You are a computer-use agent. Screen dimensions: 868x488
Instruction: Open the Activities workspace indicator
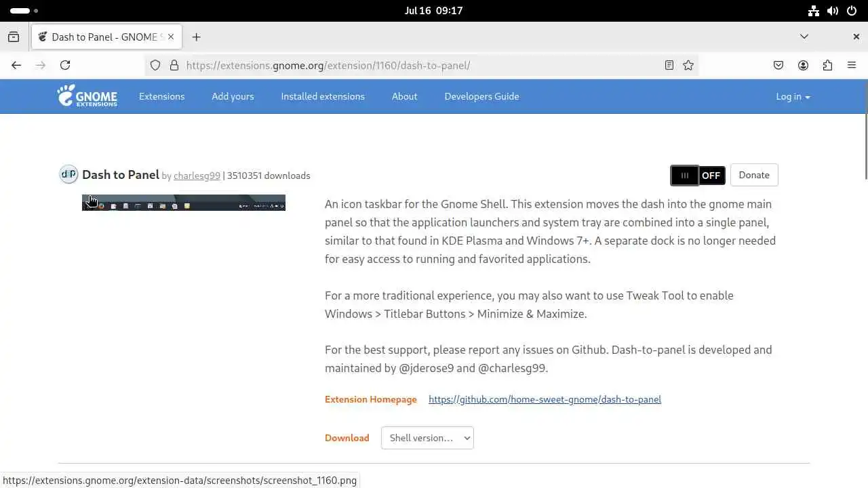[x=24, y=11]
